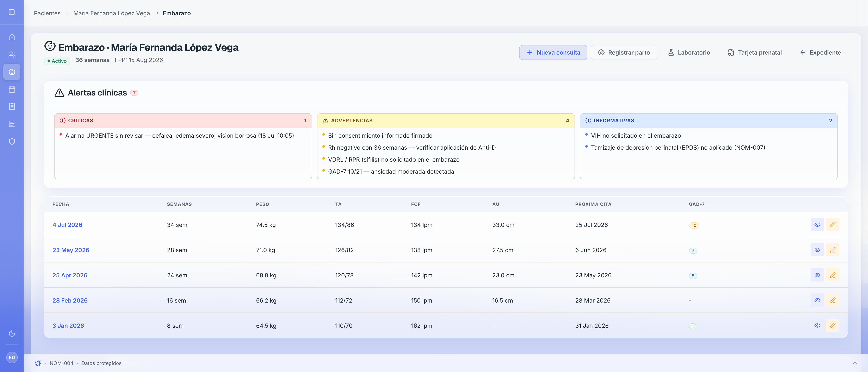
Task: Open the shield security sidebar icon
Action: (x=12, y=142)
